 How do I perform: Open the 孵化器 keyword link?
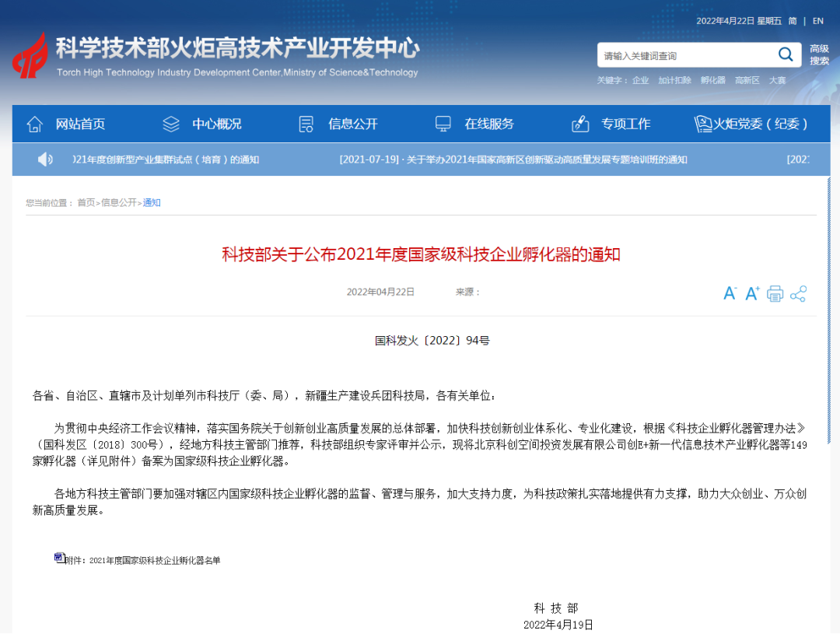click(712, 80)
